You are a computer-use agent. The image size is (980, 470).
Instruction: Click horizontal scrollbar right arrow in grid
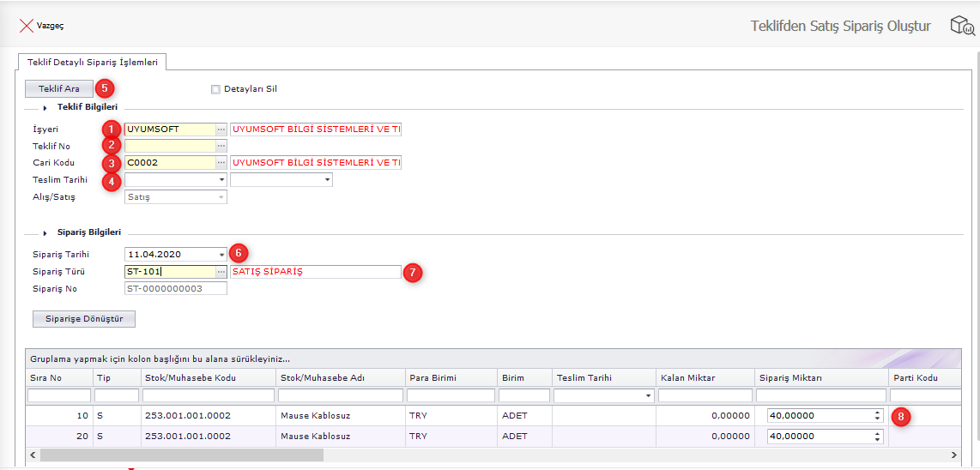point(953,455)
